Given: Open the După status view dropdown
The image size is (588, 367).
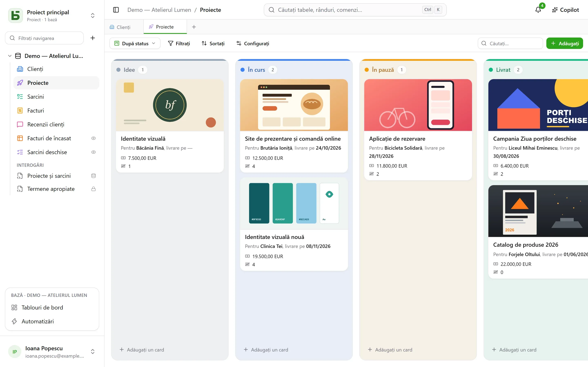Looking at the screenshot, I should tap(135, 43).
